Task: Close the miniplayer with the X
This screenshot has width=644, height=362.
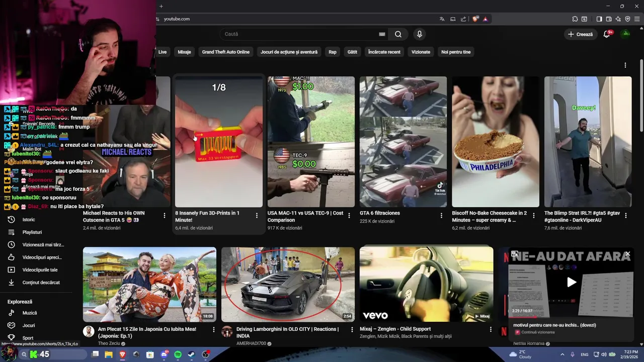Action: pos(627,254)
